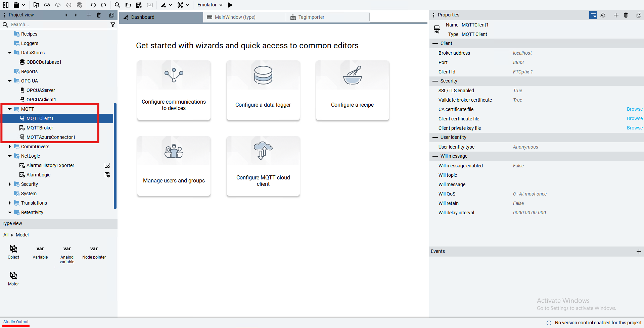Select the MQTTBroker tree node
644x328 pixels.
click(x=40, y=128)
